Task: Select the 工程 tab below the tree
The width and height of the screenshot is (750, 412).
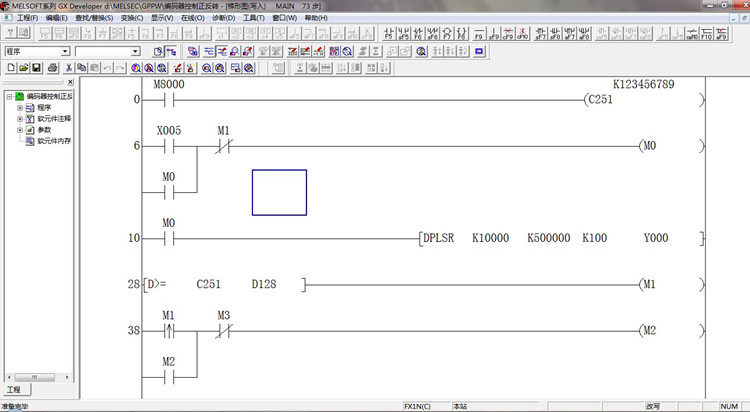Action: tap(14, 390)
